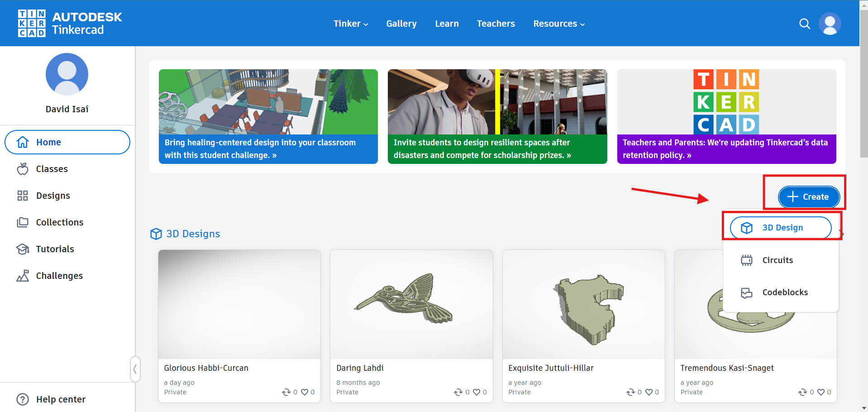The width and height of the screenshot is (868, 412).
Task: Click the Tinkercad logo icon
Action: coord(32,23)
